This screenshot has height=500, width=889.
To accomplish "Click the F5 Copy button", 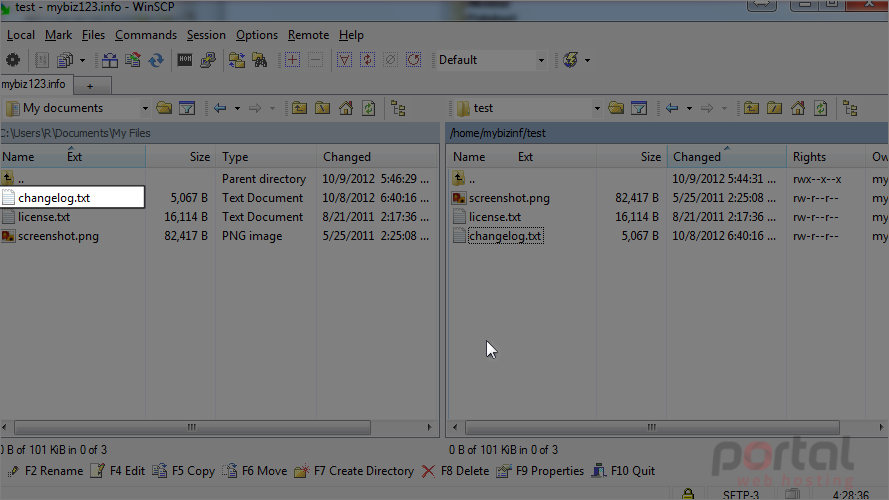I will [x=184, y=471].
